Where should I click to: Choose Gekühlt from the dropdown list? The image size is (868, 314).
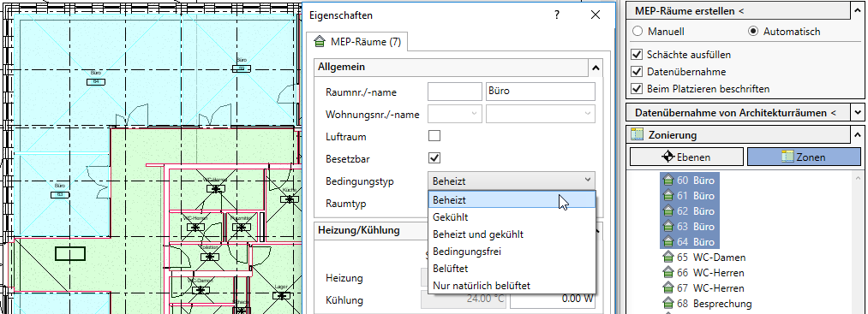[512, 217]
